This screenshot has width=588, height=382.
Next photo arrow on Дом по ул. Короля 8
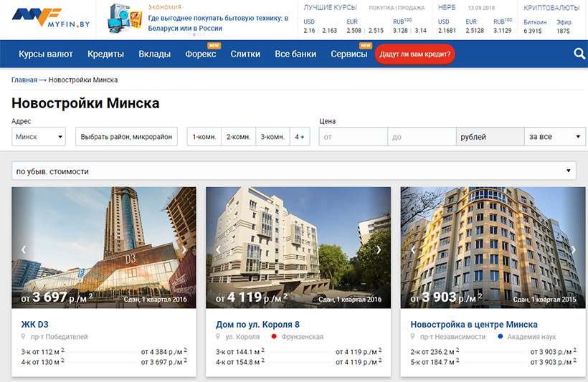point(379,250)
